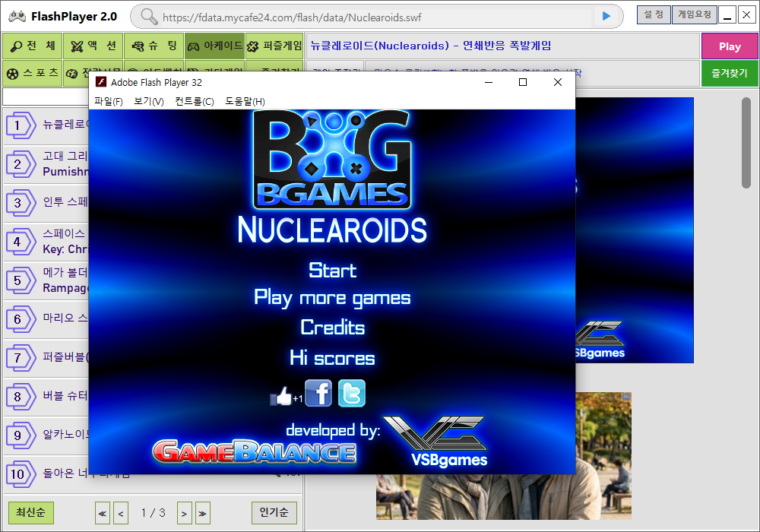Open the 도움말(H) menu in Flash Player
The image size is (760, 532).
(x=245, y=101)
